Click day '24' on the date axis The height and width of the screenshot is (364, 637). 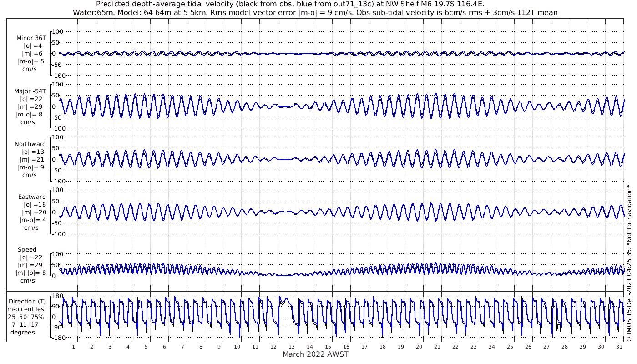[x=492, y=346]
